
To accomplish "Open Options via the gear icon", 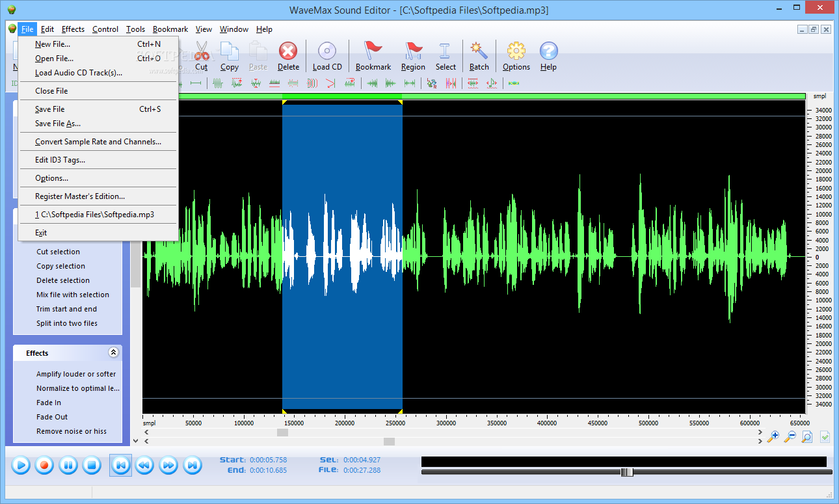I will click(516, 51).
